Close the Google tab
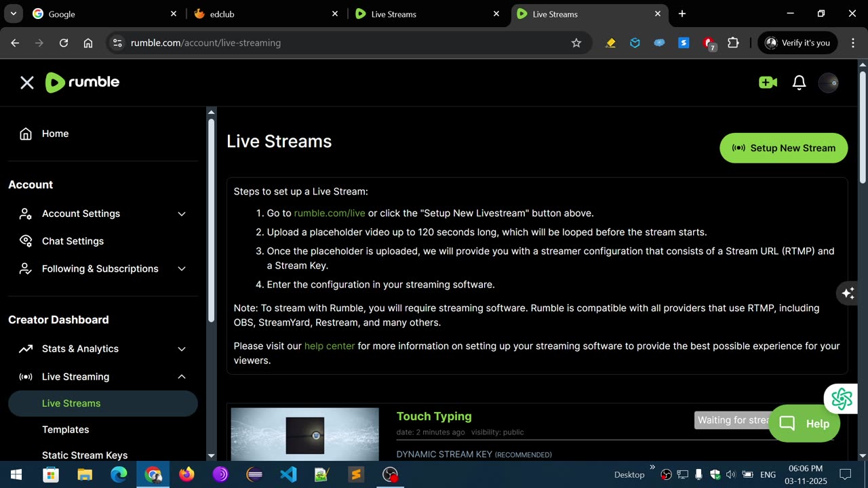 point(174,14)
